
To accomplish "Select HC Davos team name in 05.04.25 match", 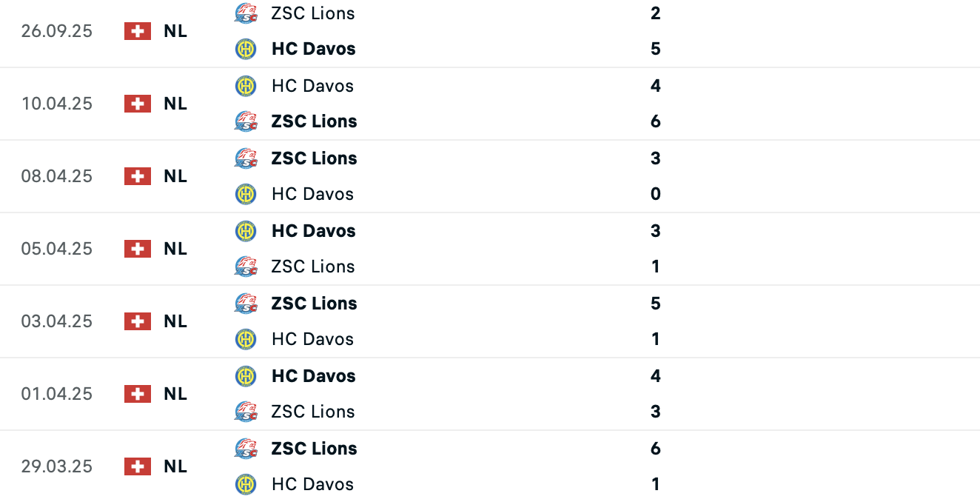I will click(313, 231).
